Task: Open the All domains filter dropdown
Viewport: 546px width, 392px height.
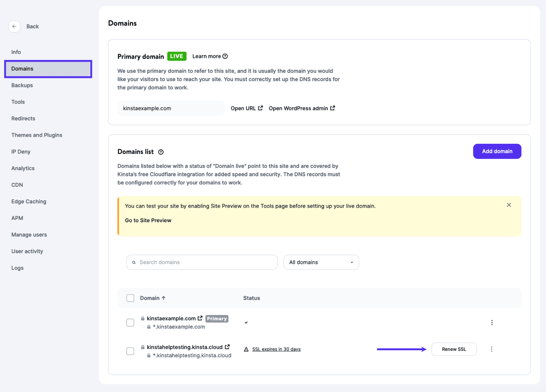Action: pyautogui.click(x=321, y=262)
